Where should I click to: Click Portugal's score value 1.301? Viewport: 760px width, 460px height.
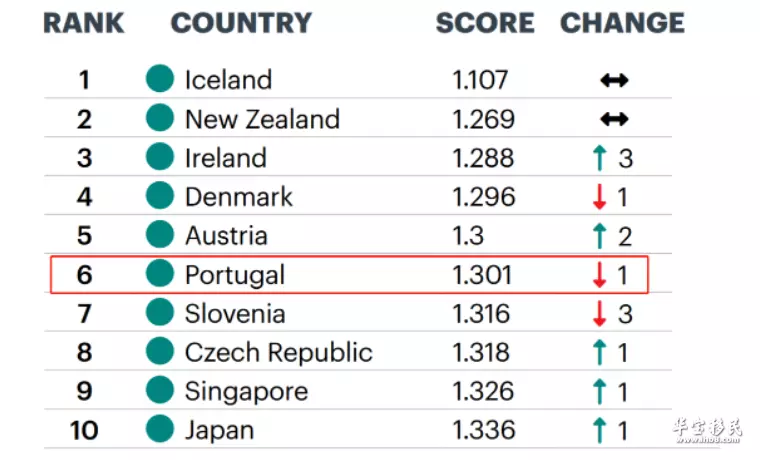point(482,275)
